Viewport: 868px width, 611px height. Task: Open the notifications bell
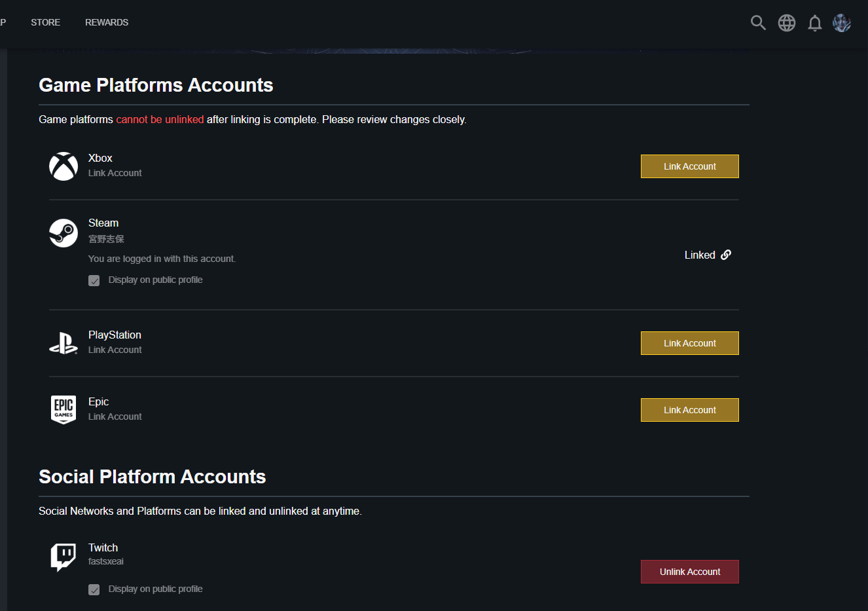814,24
